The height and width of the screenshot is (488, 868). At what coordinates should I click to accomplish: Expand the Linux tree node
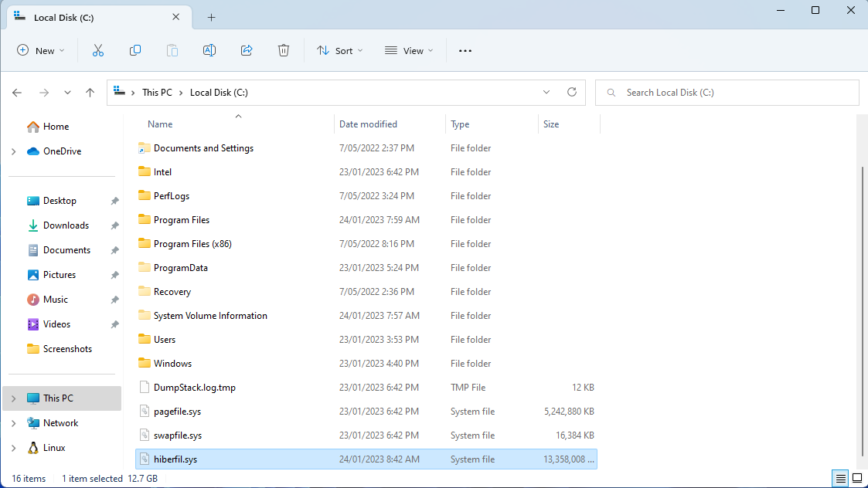[x=14, y=448]
